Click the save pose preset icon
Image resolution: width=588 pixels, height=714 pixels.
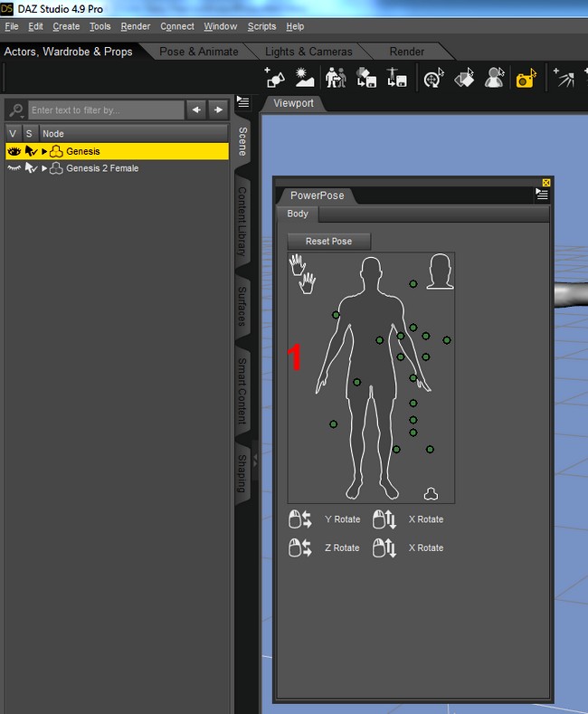pyautogui.click(x=396, y=78)
